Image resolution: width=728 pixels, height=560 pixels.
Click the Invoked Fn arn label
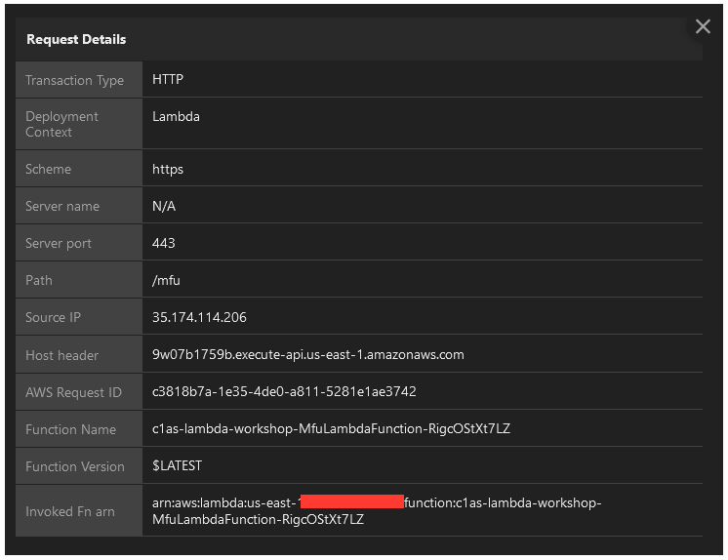70,512
